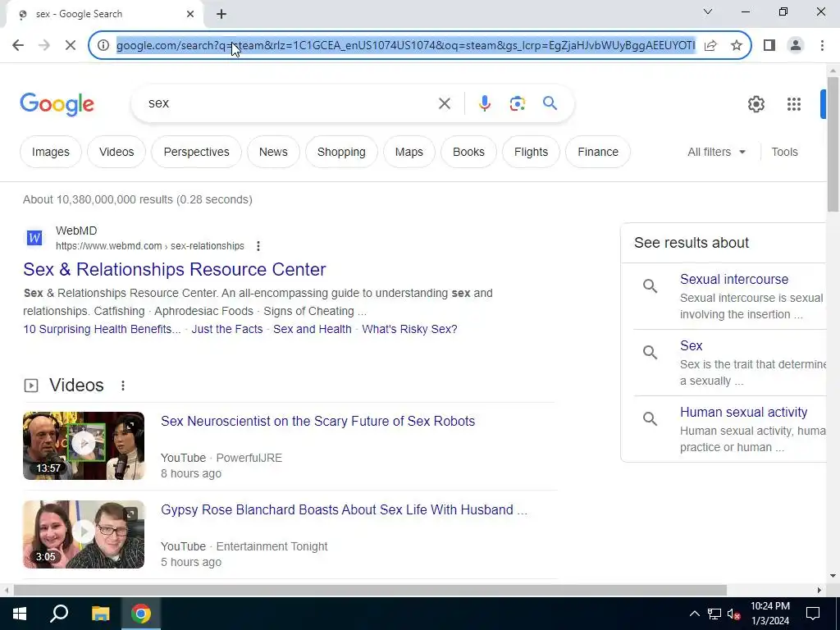Open the Chrome profile avatar
The image size is (840, 630).
(796, 46)
